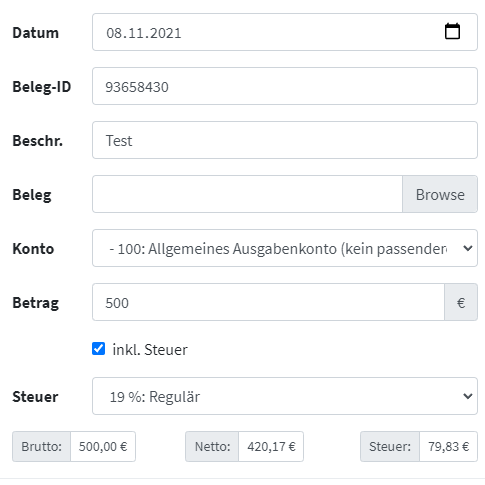Click the euro currency symbol addon
Image resolution: width=485 pixels, height=485 pixels.
(461, 302)
